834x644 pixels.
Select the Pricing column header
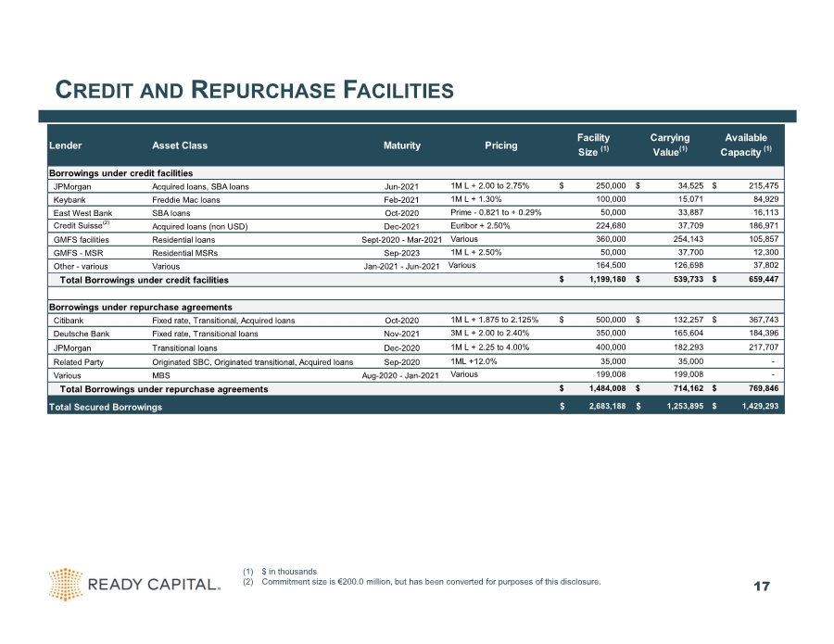(x=501, y=145)
